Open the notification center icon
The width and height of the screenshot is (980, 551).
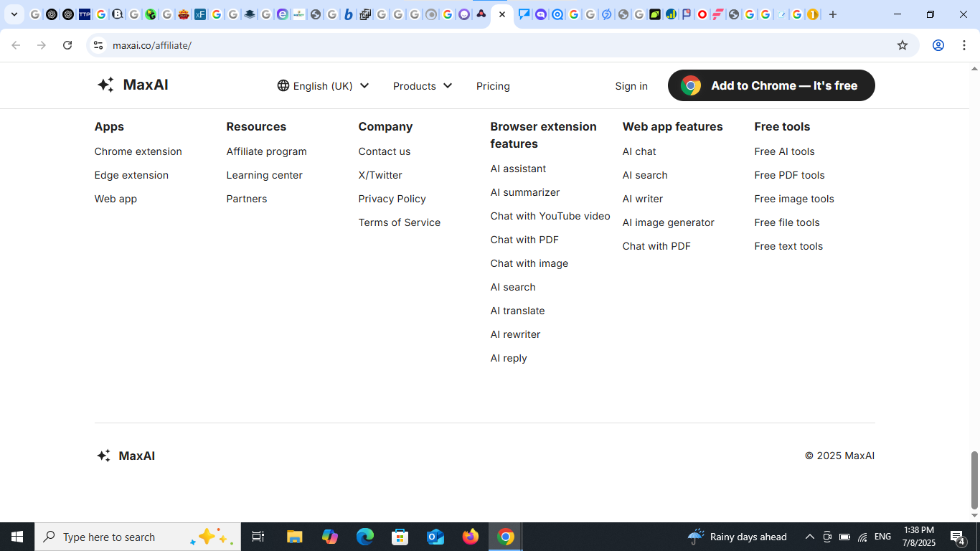pyautogui.click(x=957, y=537)
